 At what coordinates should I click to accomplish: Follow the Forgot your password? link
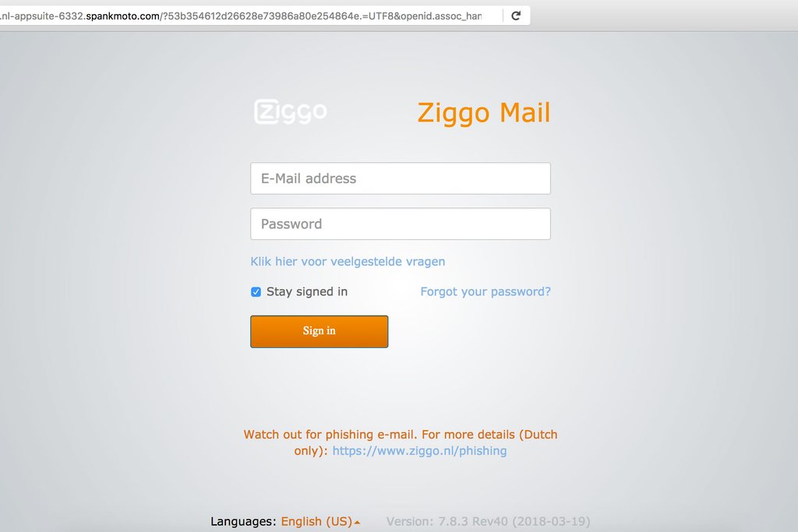[x=486, y=291]
